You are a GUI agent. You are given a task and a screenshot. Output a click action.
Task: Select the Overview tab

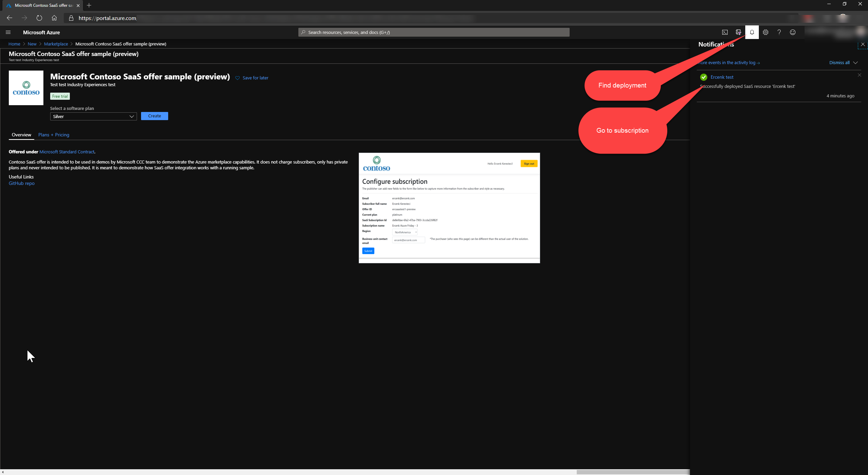coord(21,135)
